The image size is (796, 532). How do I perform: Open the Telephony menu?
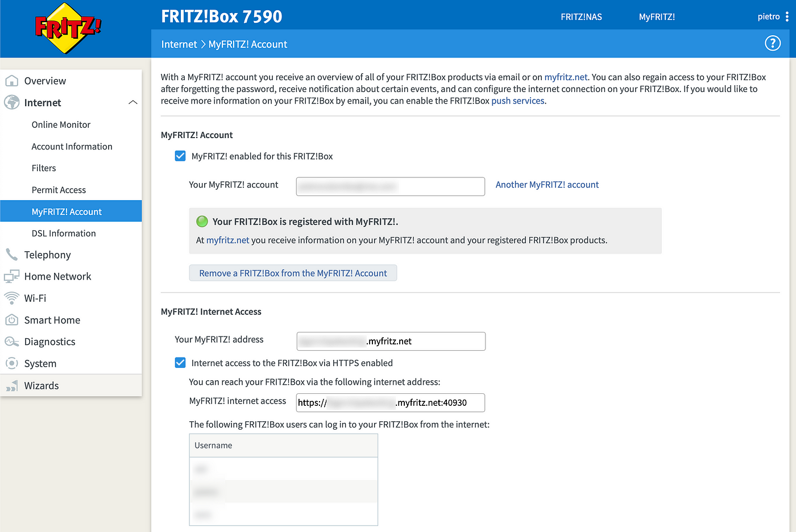[47, 255]
